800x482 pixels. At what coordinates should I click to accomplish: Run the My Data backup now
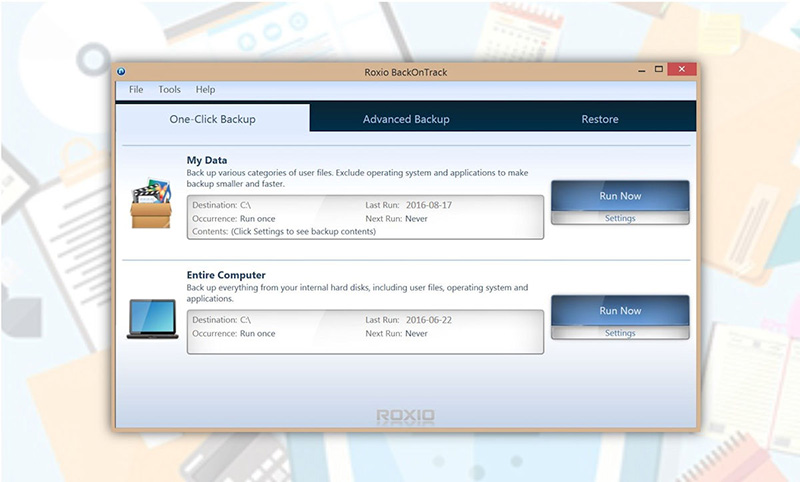[x=620, y=196]
